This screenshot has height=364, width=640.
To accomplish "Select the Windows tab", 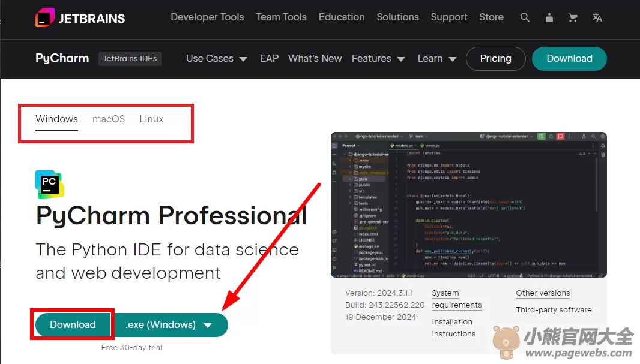I will click(56, 119).
